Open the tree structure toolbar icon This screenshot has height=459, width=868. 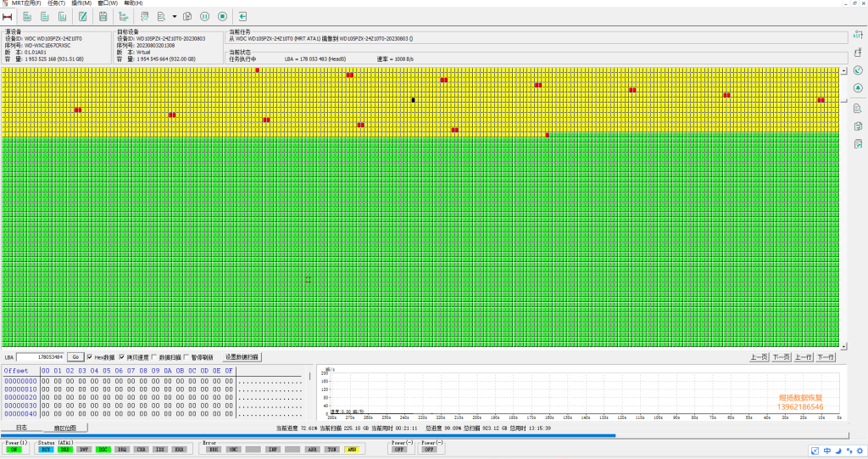pyautogui.click(x=124, y=17)
